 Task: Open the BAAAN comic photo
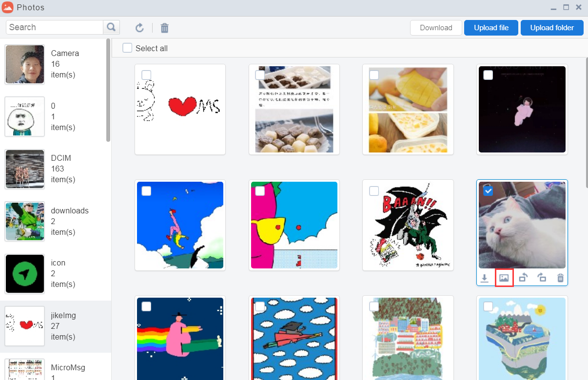(x=408, y=225)
